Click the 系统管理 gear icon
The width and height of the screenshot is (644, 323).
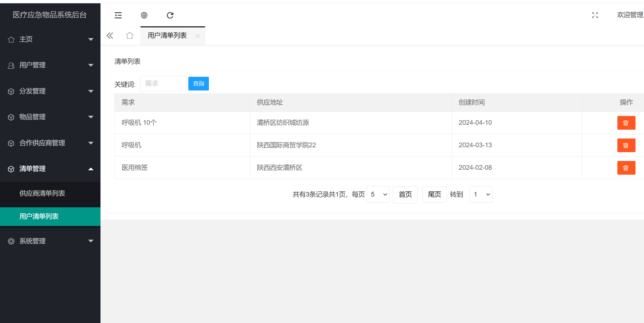(x=11, y=241)
